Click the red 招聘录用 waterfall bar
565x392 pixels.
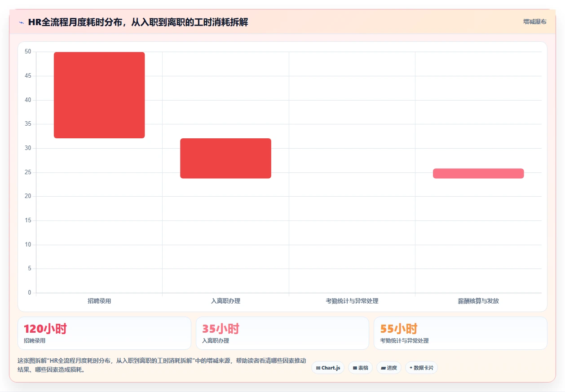point(99,95)
